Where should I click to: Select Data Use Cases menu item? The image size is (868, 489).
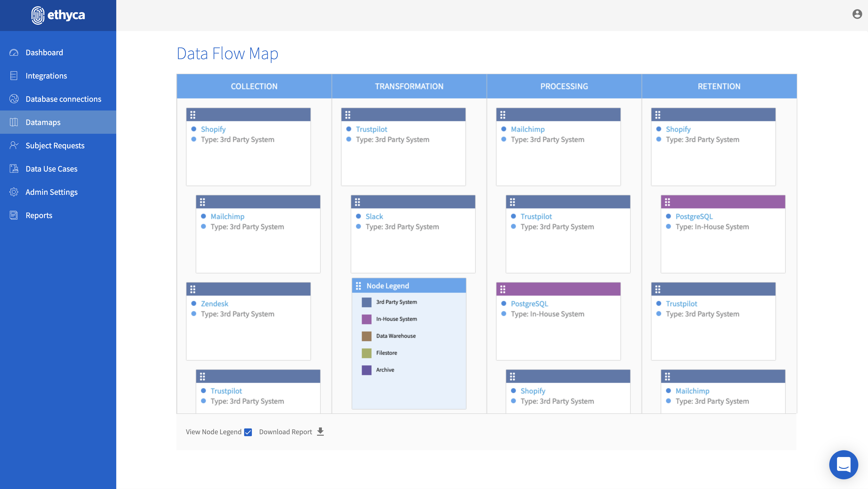click(x=51, y=169)
